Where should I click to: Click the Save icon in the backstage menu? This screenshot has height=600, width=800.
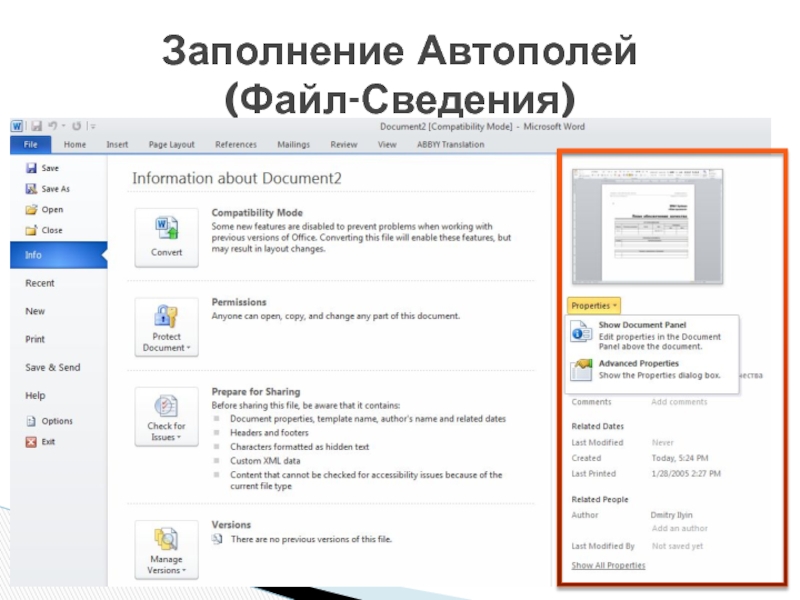pos(31,168)
